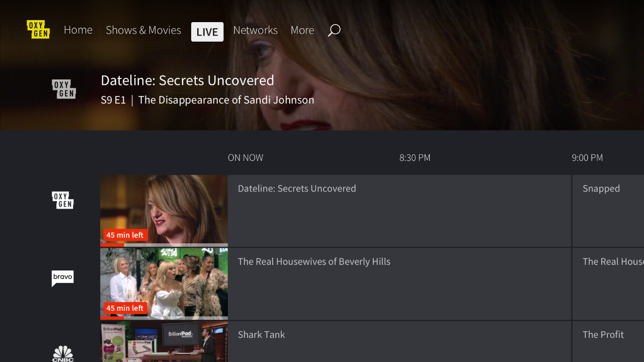Open the Networks tab
Viewport: 644px width, 362px height.
tap(256, 30)
